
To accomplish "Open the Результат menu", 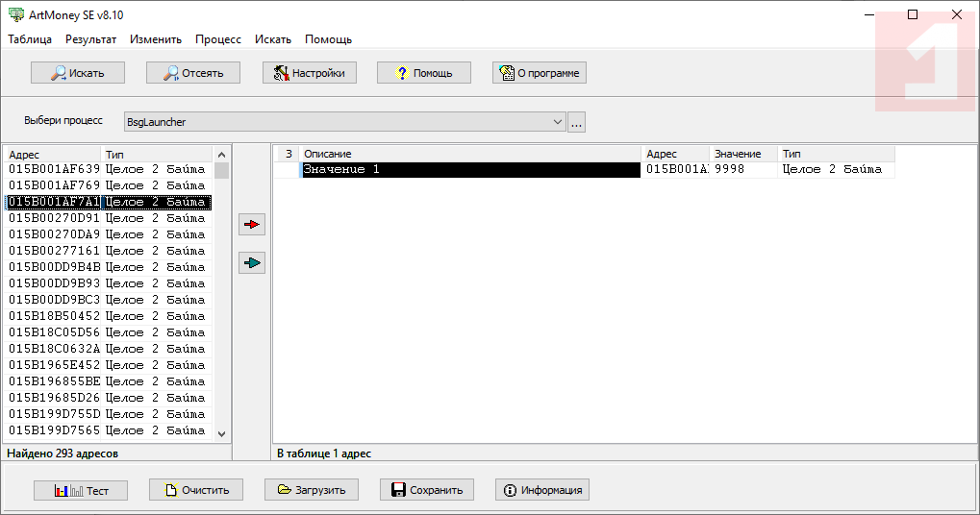I will (90, 39).
